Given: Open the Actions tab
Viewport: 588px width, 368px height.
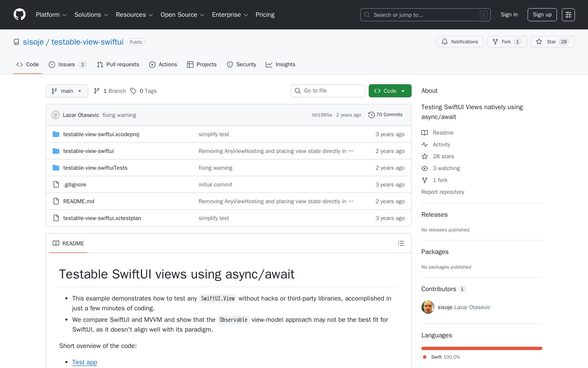Looking at the screenshot, I should (163, 65).
